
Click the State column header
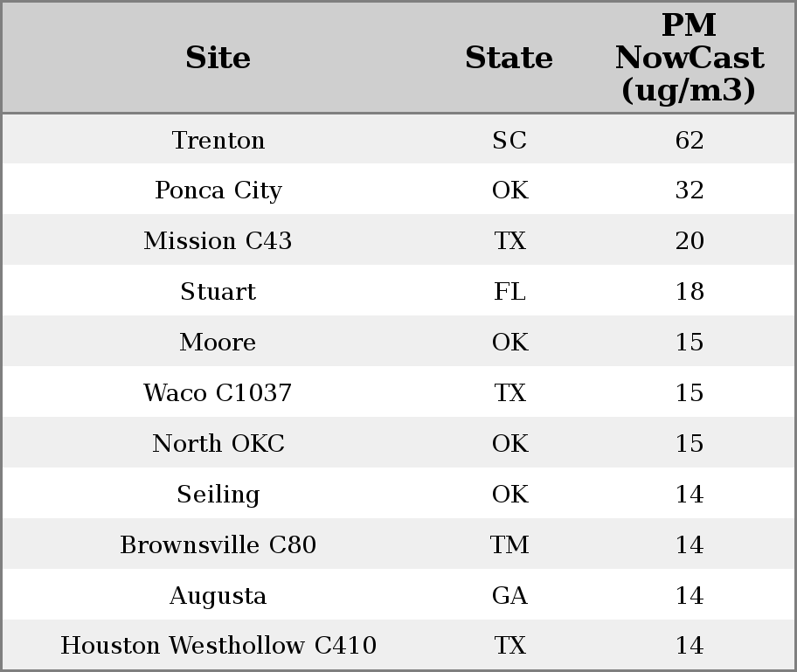(x=509, y=59)
